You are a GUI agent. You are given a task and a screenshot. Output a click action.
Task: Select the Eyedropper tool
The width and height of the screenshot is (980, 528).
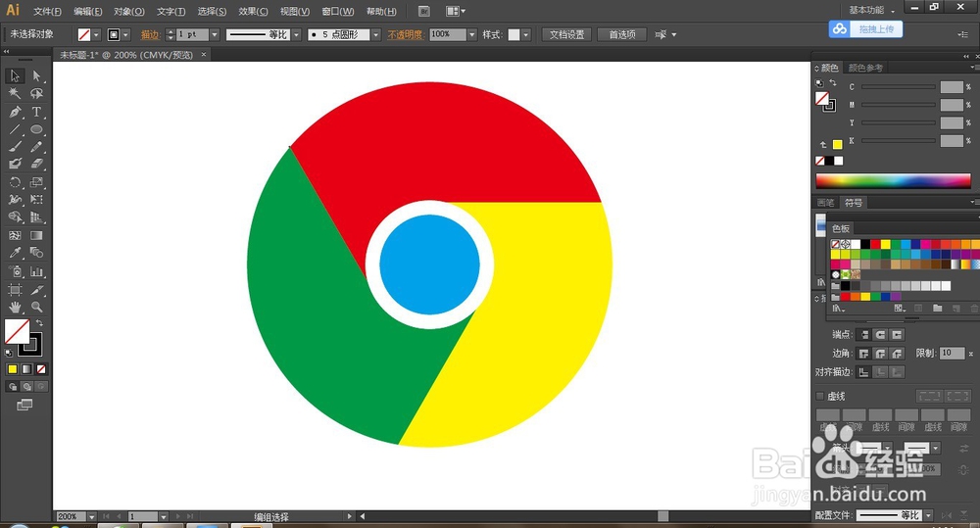point(15,253)
